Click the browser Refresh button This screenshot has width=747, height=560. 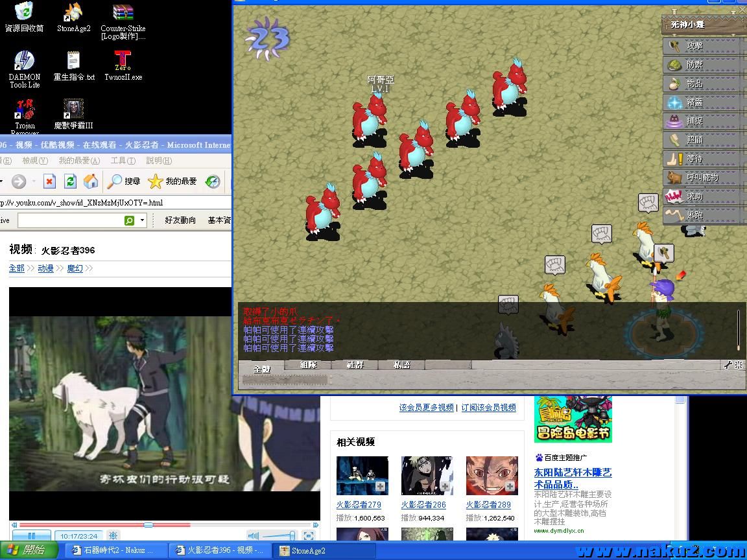(70, 181)
